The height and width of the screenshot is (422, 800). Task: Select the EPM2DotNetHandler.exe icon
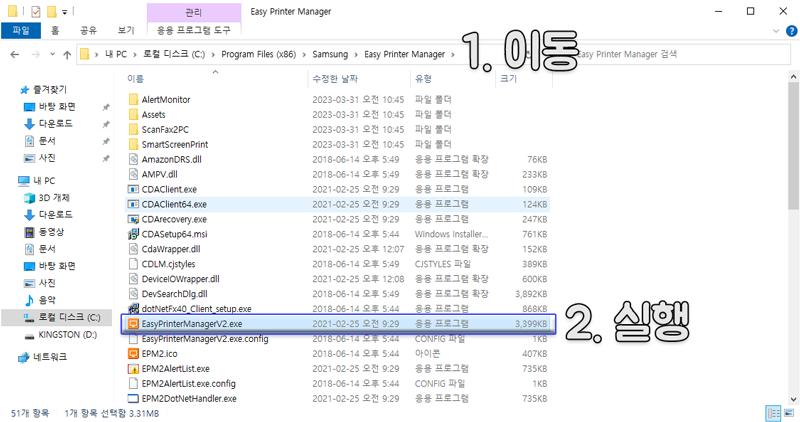133,399
